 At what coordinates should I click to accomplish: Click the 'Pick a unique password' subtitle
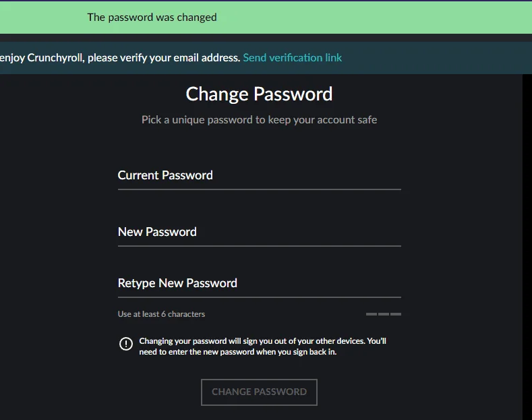[x=259, y=120]
